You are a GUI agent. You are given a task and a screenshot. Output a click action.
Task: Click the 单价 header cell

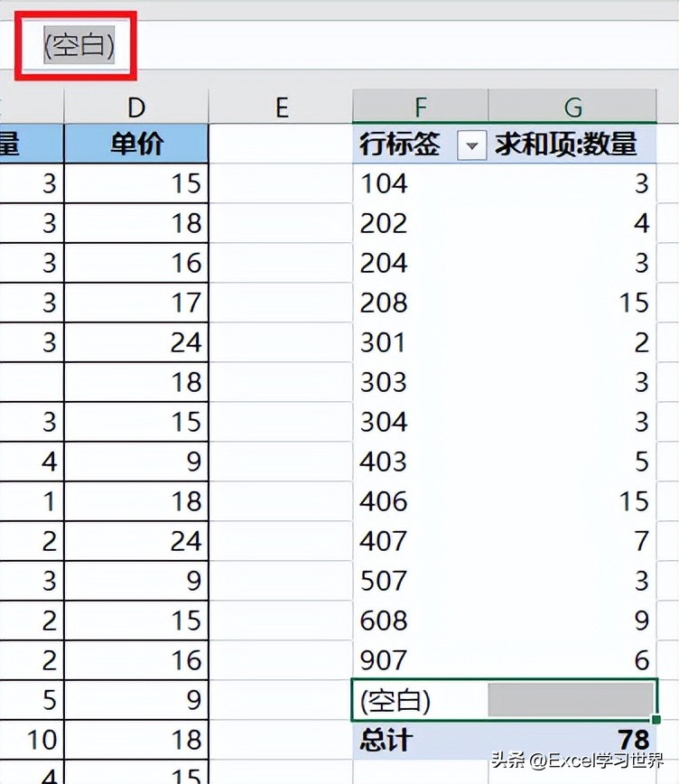coord(136,144)
